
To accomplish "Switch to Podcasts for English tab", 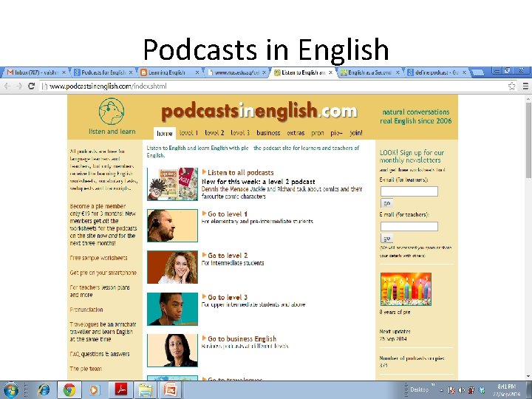I will (x=103, y=72).
